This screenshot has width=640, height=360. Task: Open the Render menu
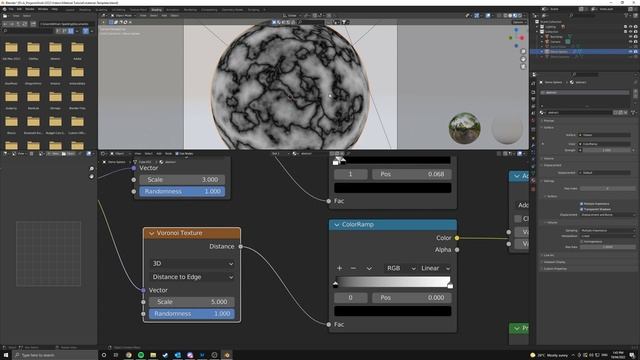click(30, 9)
